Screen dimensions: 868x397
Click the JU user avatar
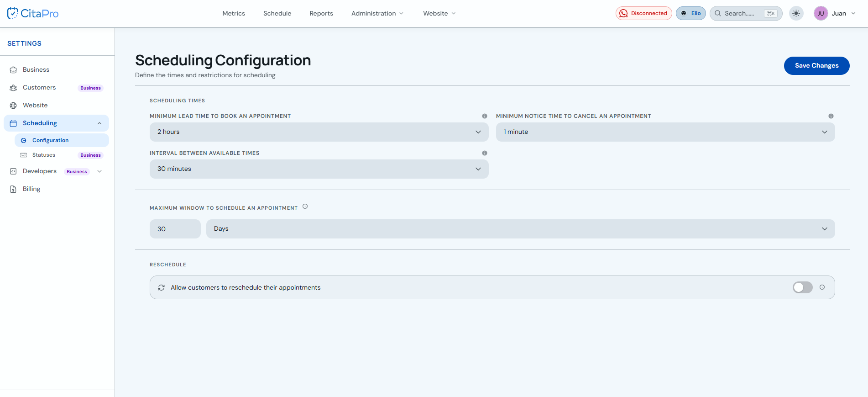821,13
